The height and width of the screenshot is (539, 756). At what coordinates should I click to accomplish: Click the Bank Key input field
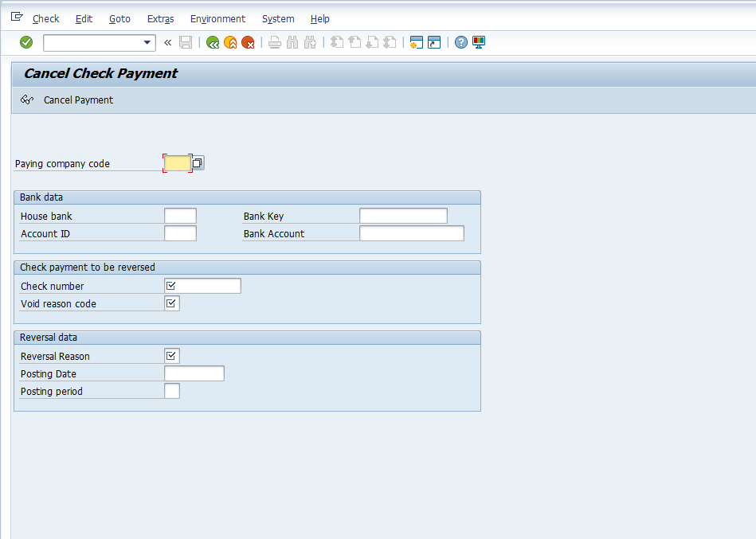(x=404, y=216)
